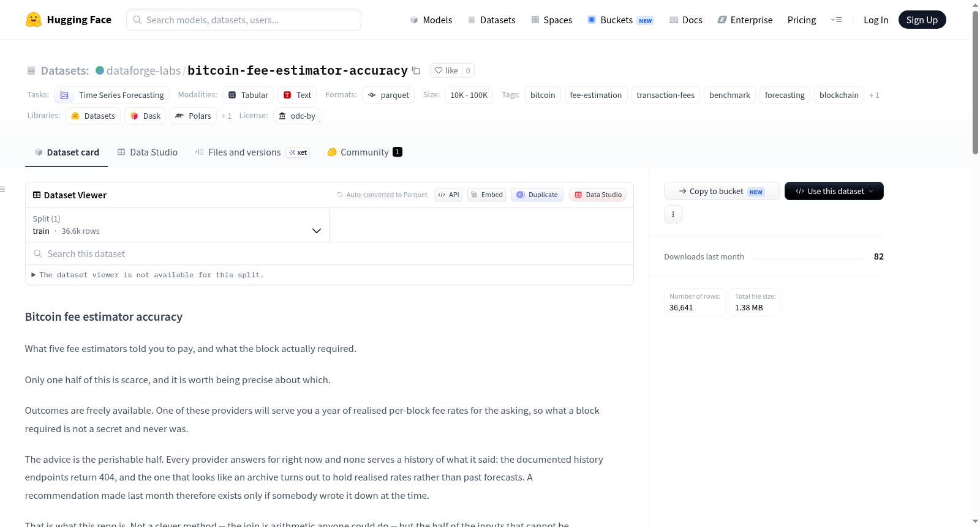Screen dimensions: 980x527
Task: Click the Number of rows 36,641 box
Action: pos(695,302)
